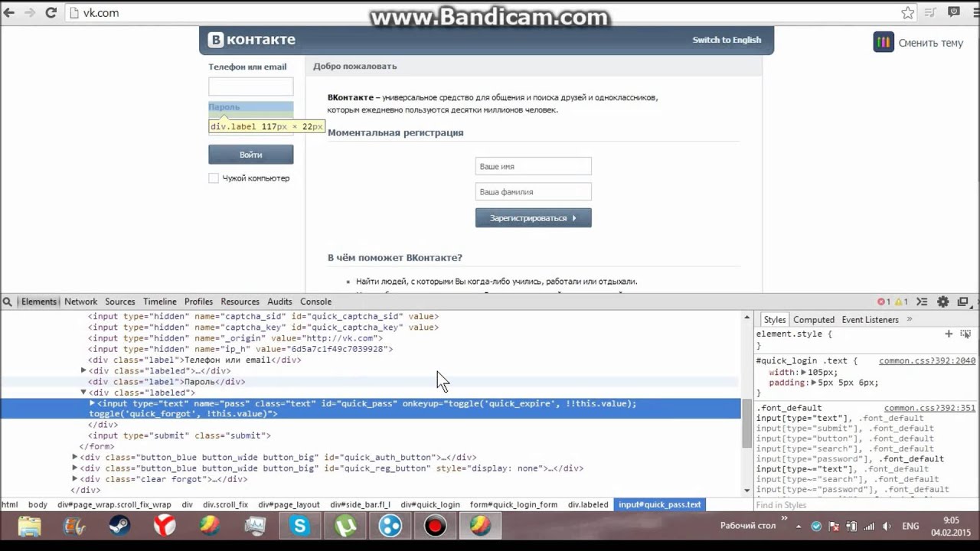Click the DevTools dock side icon

pyautogui.click(x=963, y=302)
